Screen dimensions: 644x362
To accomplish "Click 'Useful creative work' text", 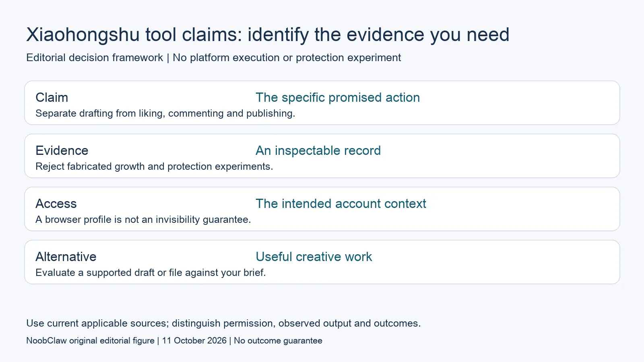I will 314,257.
